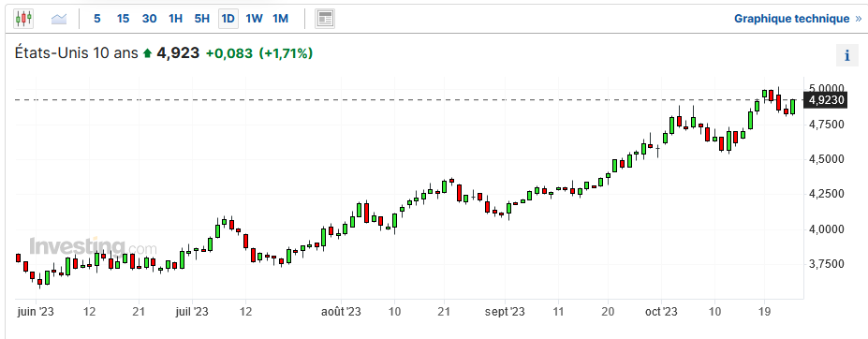Switch to area chart type icon
The image size is (868, 339).
[59, 19]
